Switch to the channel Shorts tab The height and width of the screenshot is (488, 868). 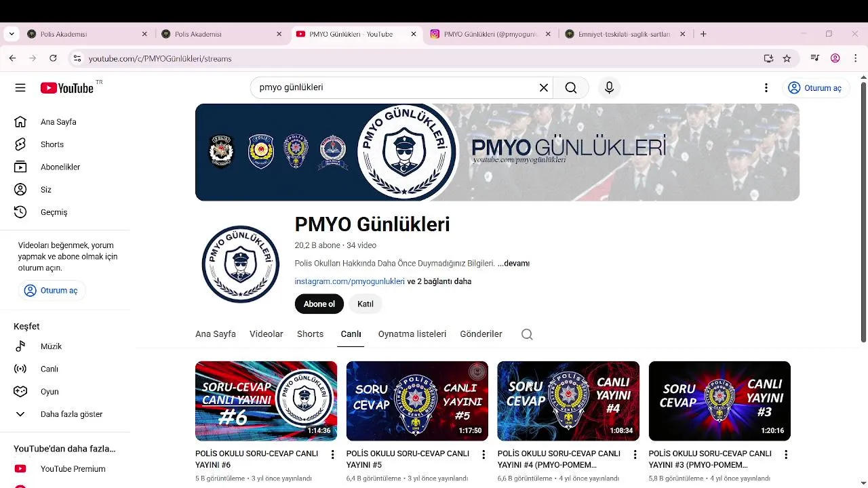click(310, 334)
